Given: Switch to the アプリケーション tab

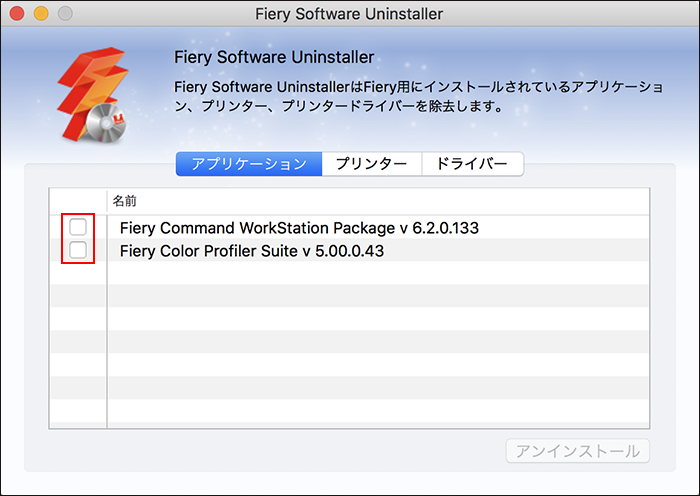Looking at the screenshot, I should [x=249, y=164].
